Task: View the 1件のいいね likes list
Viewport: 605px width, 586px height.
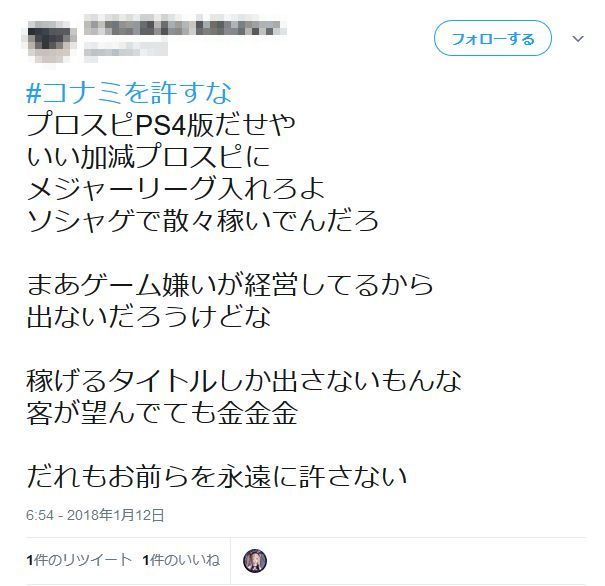Action: coord(181,560)
